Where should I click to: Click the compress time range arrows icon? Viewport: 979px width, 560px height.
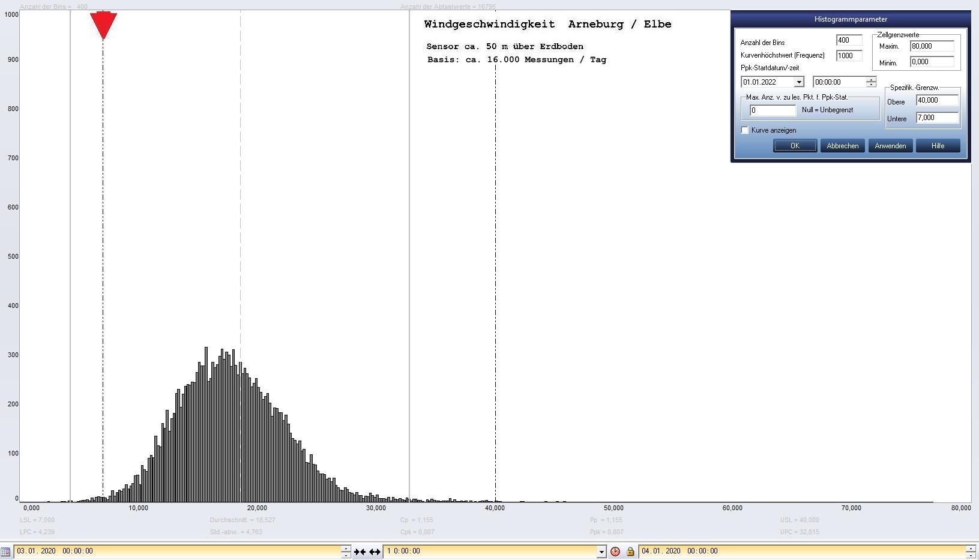point(360,552)
